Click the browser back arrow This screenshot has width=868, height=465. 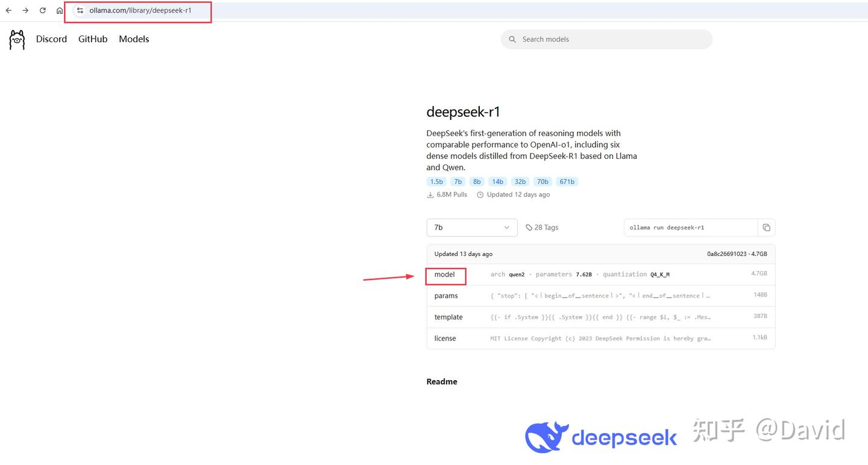[x=8, y=10]
